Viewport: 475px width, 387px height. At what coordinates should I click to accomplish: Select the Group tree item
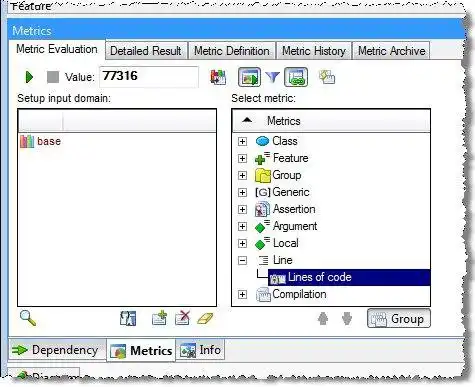tap(287, 175)
